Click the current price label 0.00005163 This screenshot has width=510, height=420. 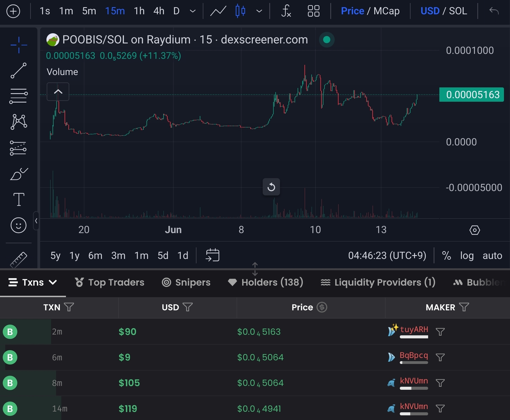point(472,95)
